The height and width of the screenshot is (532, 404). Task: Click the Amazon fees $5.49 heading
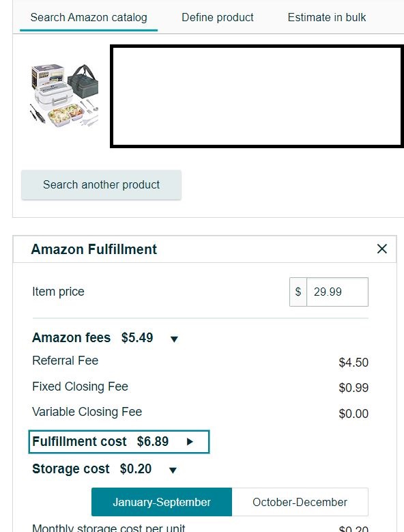click(x=93, y=337)
